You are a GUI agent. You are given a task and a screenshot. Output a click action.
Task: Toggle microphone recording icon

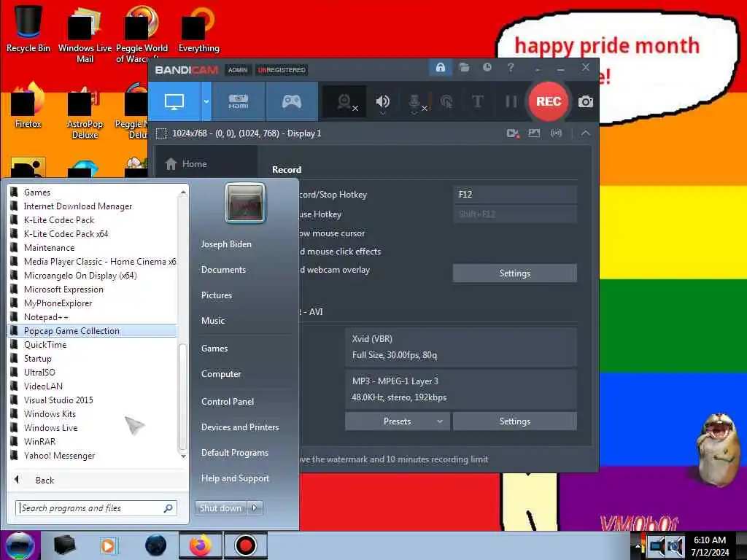416,102
